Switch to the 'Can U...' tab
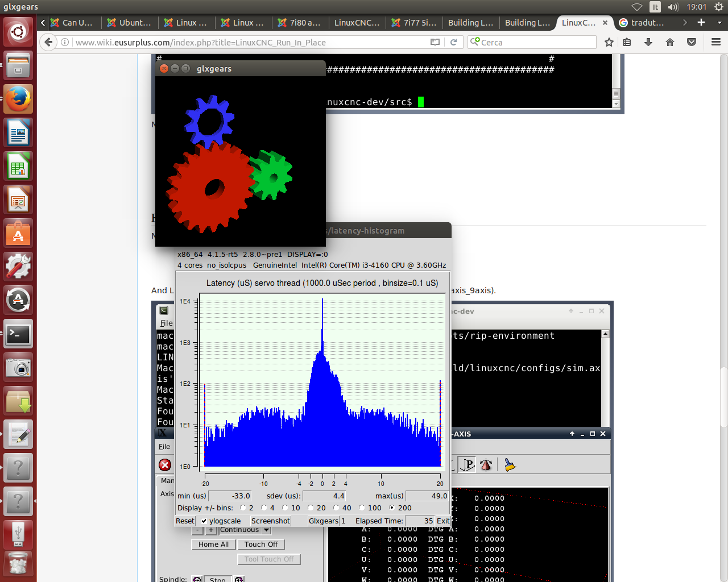 [72, 22]
